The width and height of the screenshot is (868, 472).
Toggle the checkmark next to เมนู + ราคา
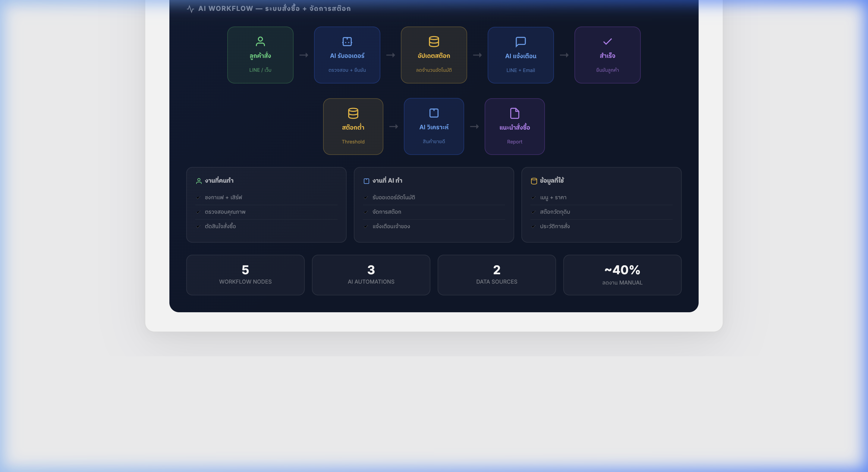click(533, 197)
